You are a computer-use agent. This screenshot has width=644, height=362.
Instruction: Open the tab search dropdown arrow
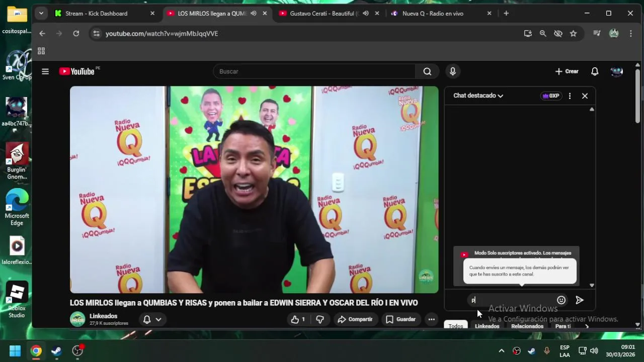41,14
